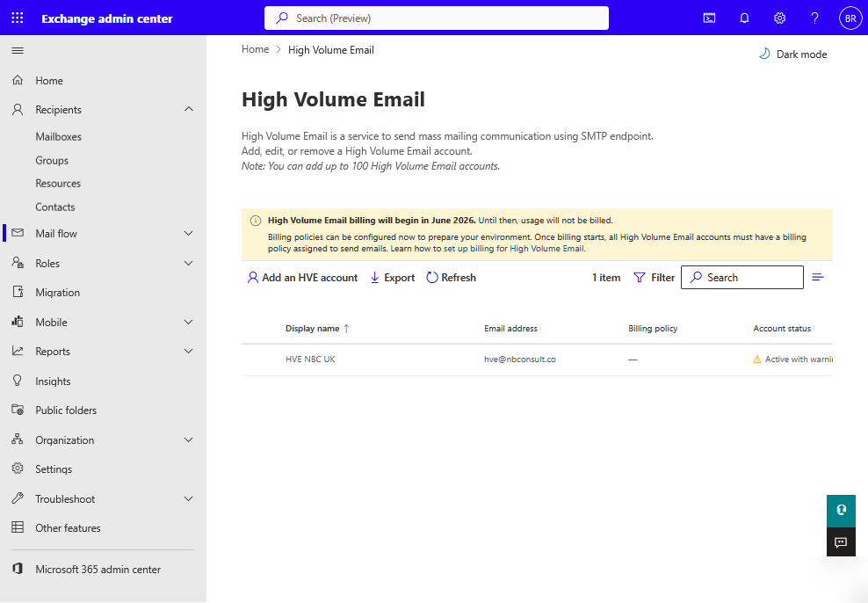Click the help question mark icon
The height and width of the screenshot is (603, 868).
(814, 18)
